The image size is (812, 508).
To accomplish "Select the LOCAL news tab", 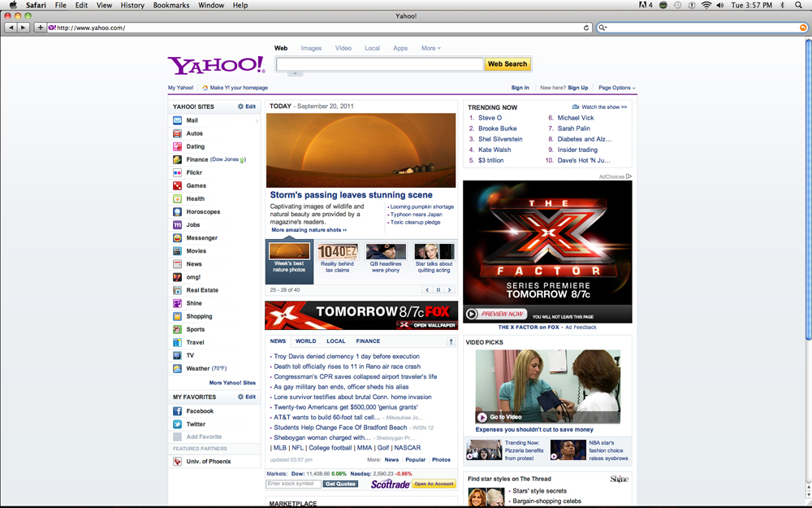I will [336, 341].
